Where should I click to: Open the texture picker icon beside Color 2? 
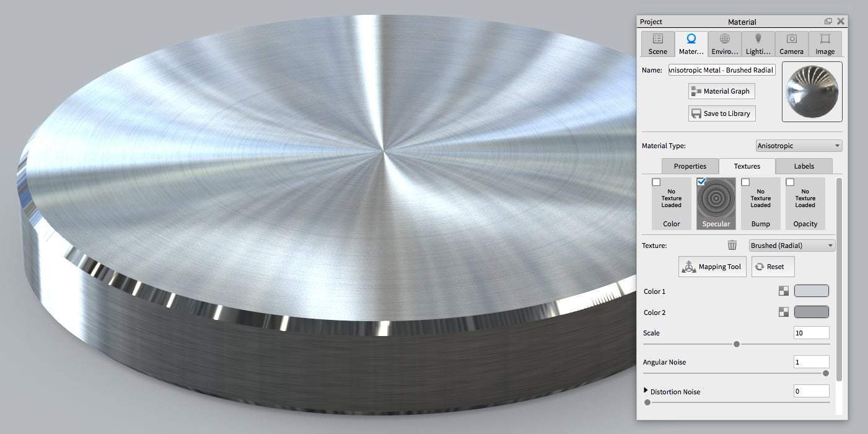point(784,312)
